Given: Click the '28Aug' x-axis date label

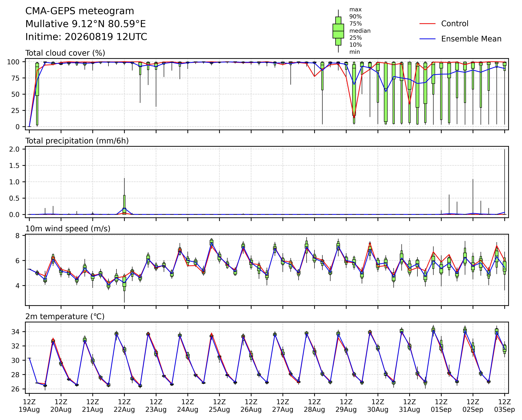Looking at the screenshot, I should click(314, 410).
